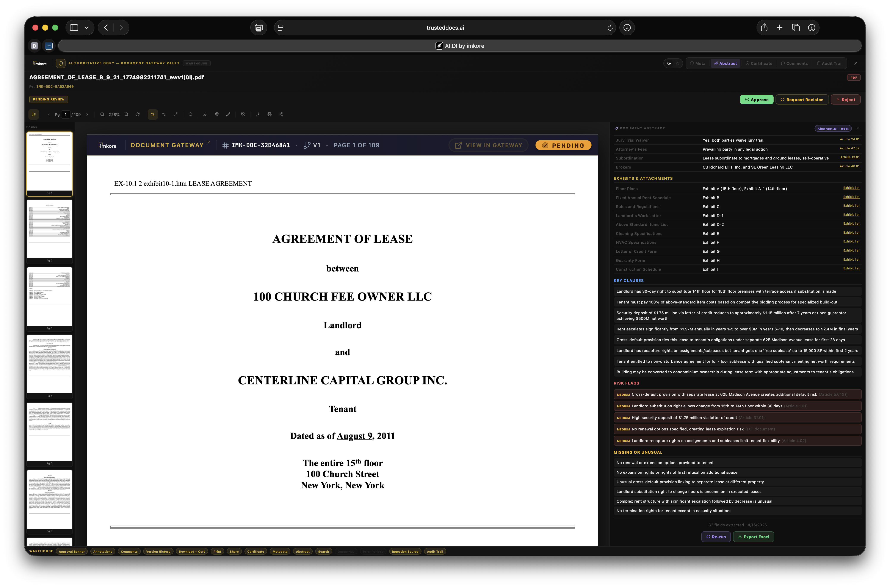Toggle Search chip in warehouse bar
This screenshot has width=890, height=588.
[323, 551]
